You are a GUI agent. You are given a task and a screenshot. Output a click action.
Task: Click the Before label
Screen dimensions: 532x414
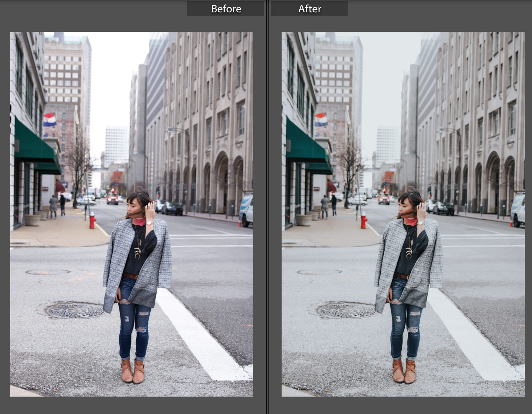[226, 8]
